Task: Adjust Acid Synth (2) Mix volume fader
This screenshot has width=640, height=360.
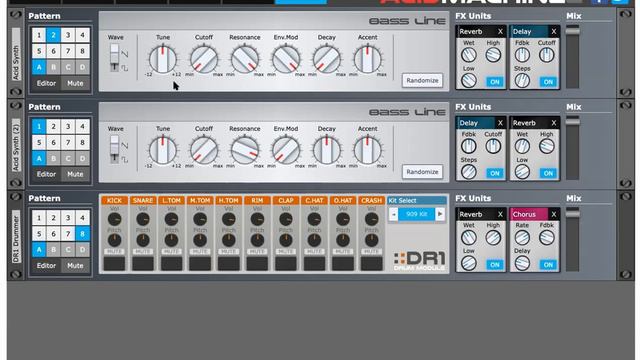Action: click(572, 121)
